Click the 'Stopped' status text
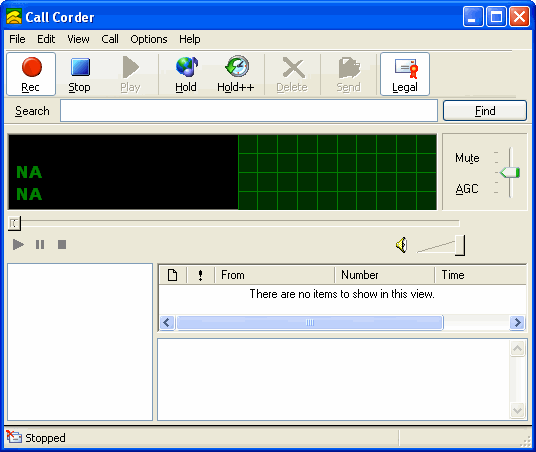536x452 pixels. point(45,438)
